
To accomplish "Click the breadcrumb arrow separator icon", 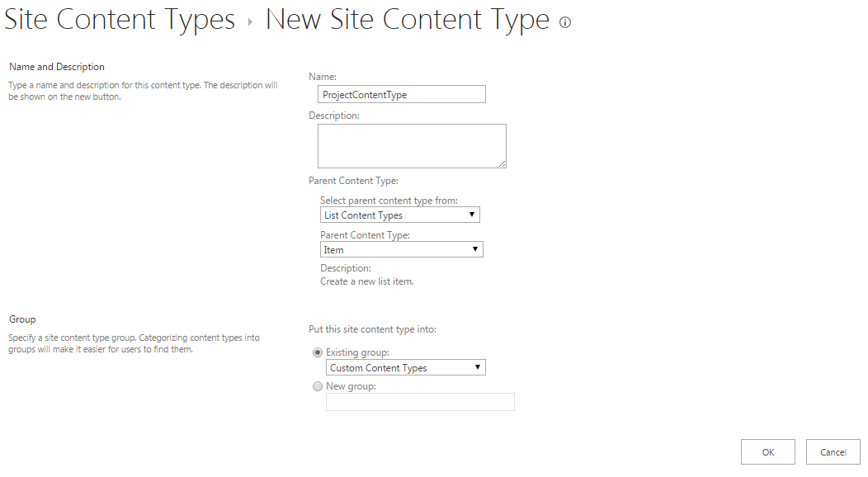I will tap(250, 22).
